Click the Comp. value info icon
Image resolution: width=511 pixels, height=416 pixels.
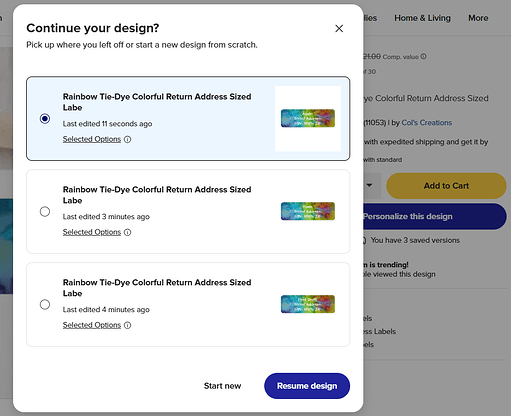pyautogui.click(x=423, y=56)
